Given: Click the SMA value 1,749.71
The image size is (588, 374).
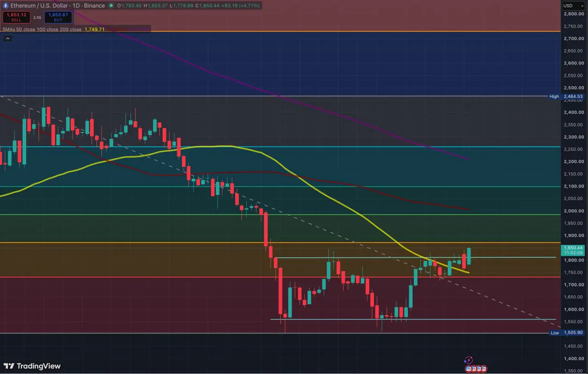Looking at the screenshot, I should pos(95,29).
